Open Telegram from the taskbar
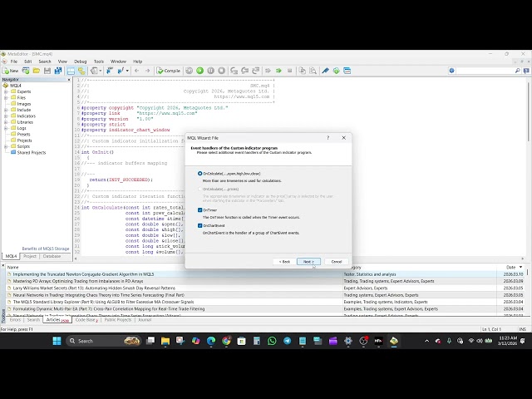Viewport: 532px width, 399px height. point(287,341)
